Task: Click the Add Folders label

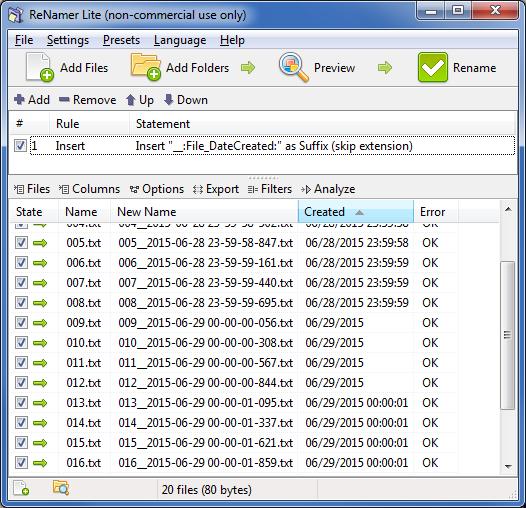Action: click(198, 68)
